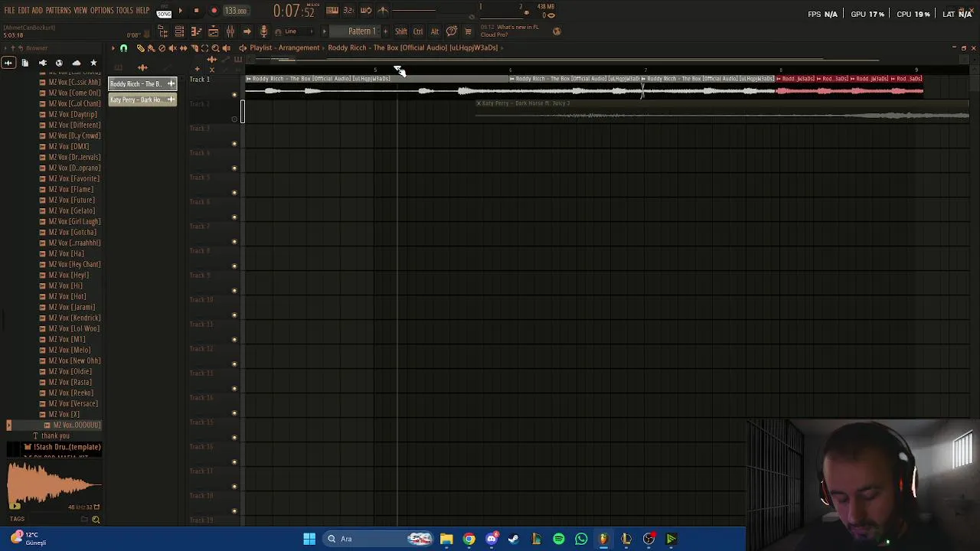Unmute Track 2 using its LED
The width and height of the screenshot is (980, 551).
pos(234,119)
